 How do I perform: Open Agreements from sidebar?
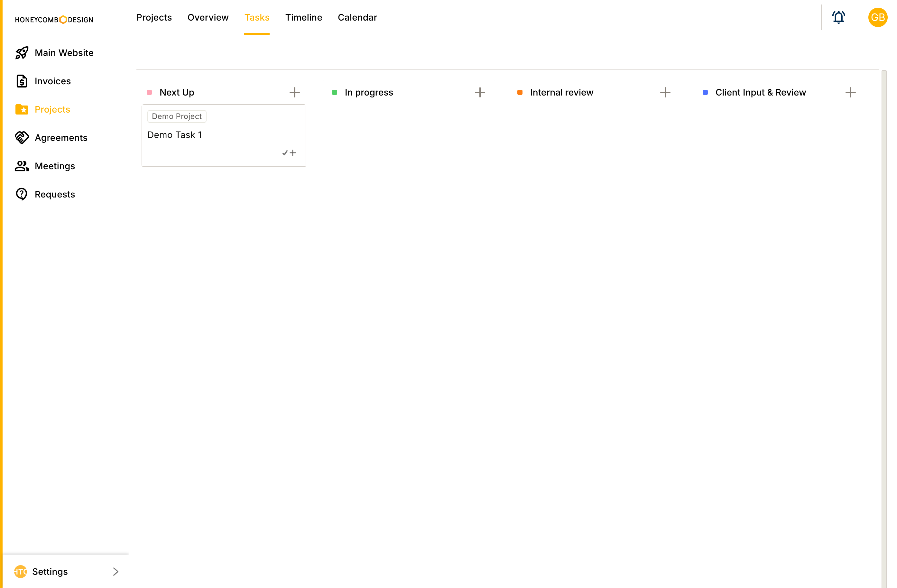pos(61,138)
